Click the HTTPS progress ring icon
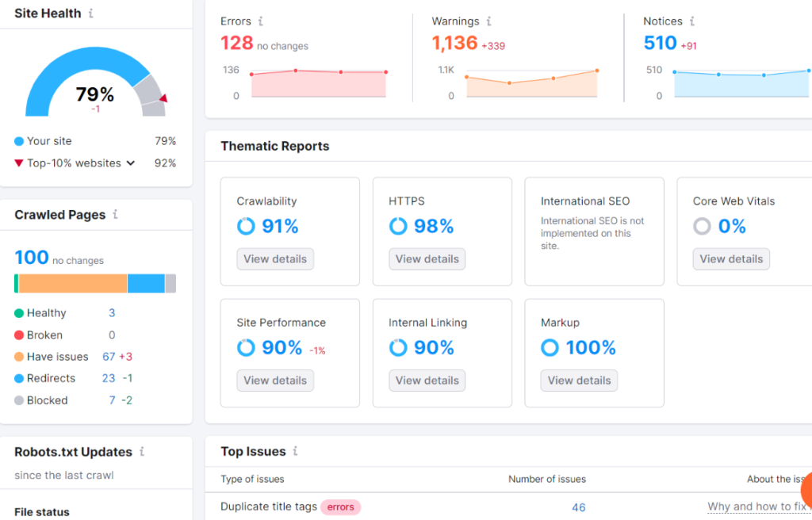This screenshot has height=520, width=812. pyautogui.click(x=397, y=226)
